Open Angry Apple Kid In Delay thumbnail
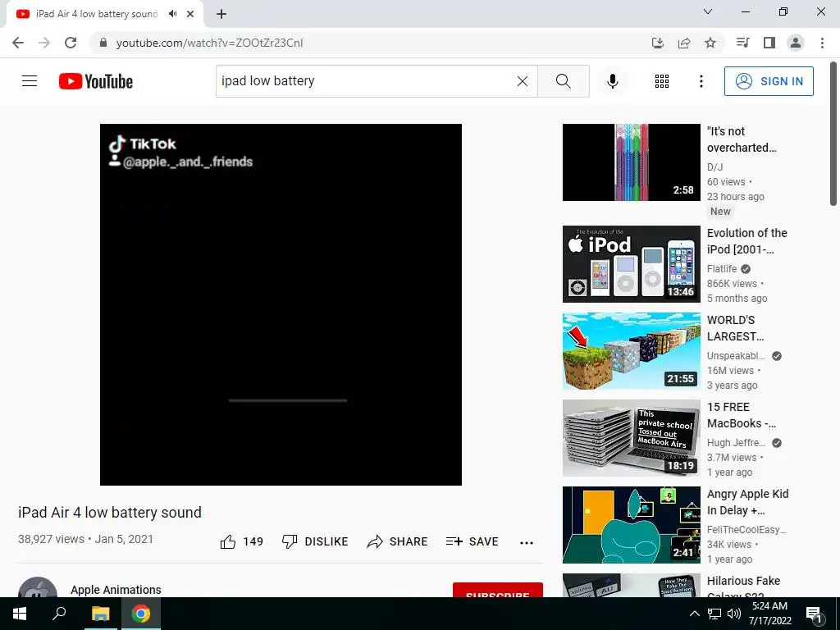The height and width of the screenshot is (630, 840). pos(631,524)
